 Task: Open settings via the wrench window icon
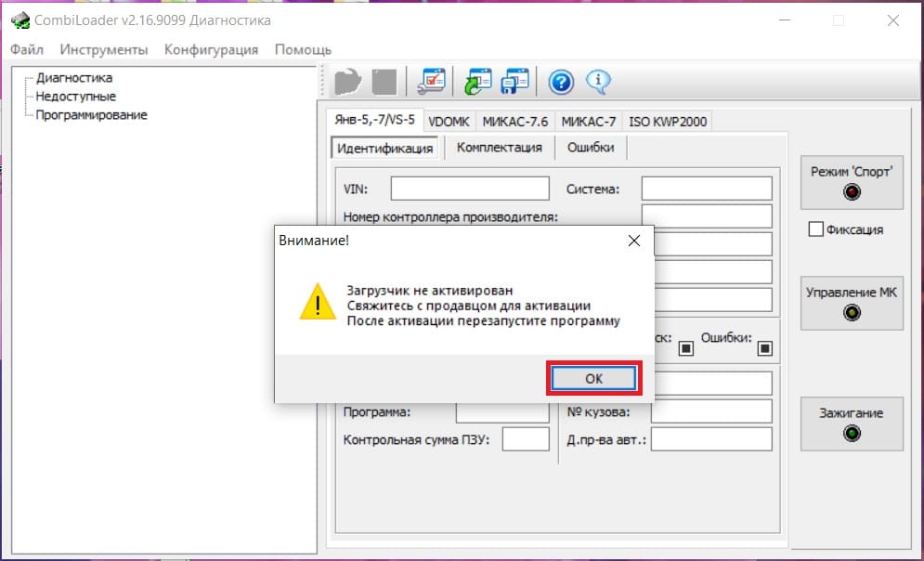[x=431, y=82]
